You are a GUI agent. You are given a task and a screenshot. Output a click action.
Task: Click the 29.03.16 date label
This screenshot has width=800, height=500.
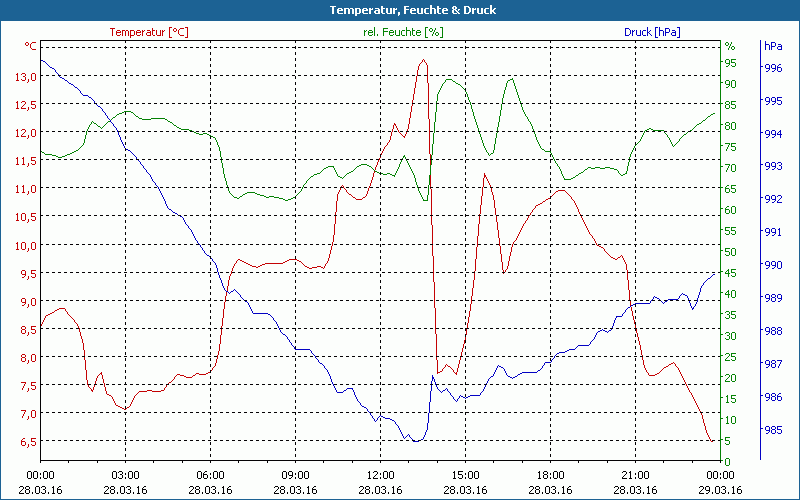pyautogui.click(x=721, y=490)
